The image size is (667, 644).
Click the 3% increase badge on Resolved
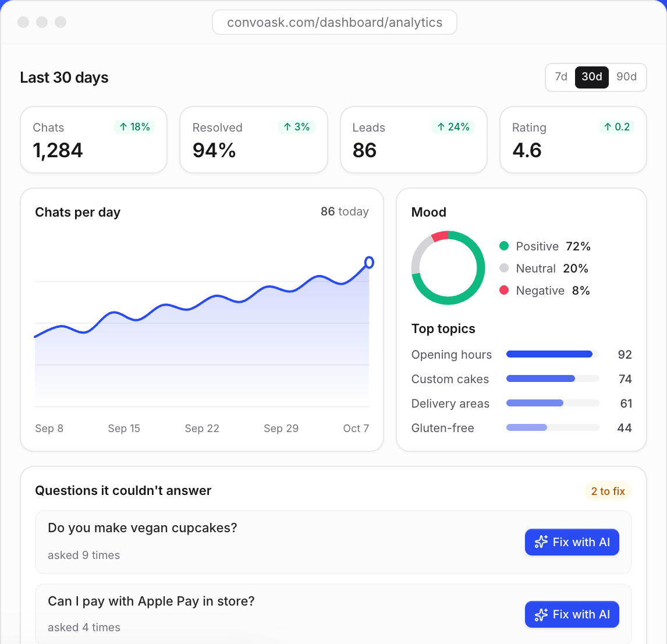coord(296,127)
